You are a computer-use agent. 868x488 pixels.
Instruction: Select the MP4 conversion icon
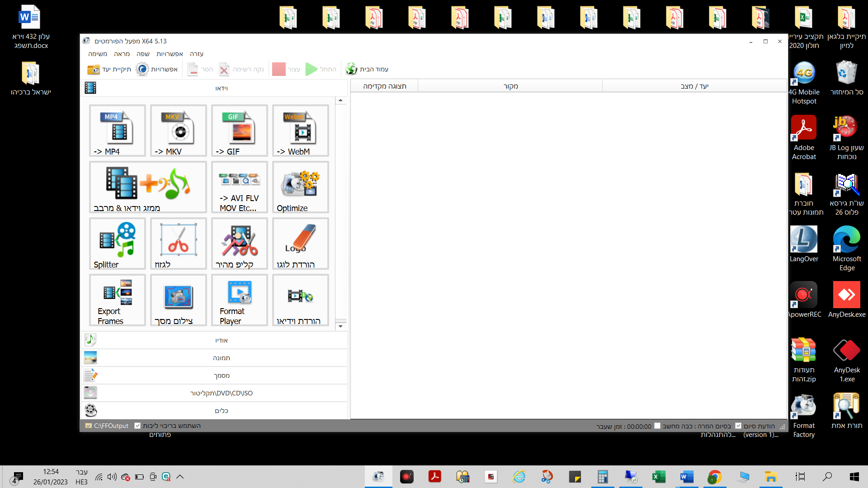[117, 131]
